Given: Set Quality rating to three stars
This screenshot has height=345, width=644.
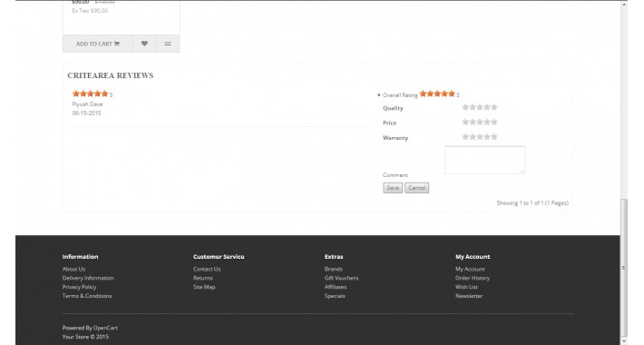Looking at the screenshot, I should [x=480, y=107].
